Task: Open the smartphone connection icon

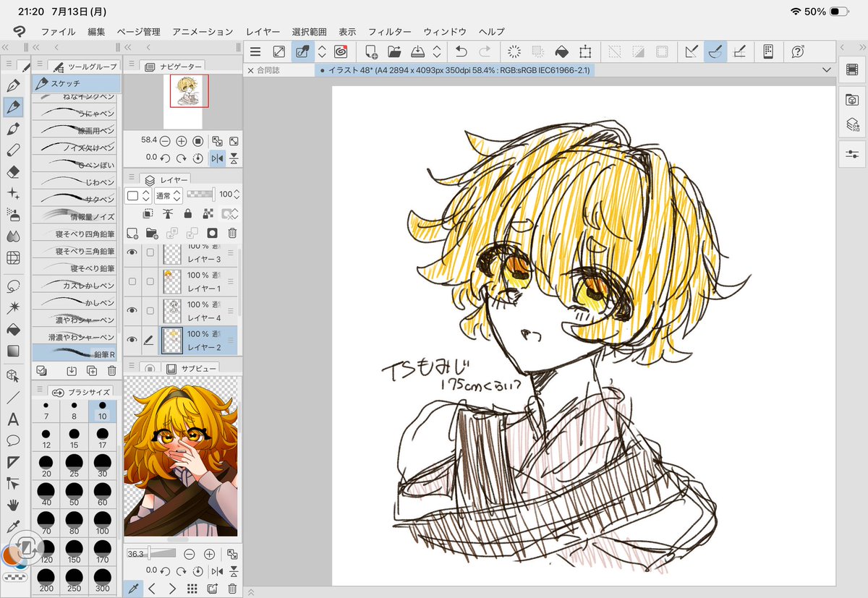Action: 768,51
